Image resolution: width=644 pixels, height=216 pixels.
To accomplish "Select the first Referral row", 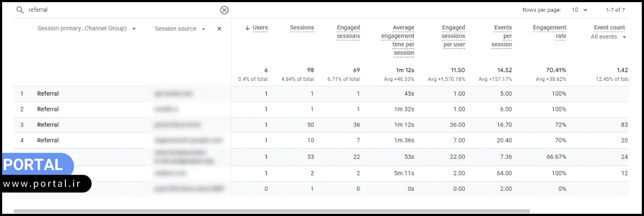I will [48, 94].
